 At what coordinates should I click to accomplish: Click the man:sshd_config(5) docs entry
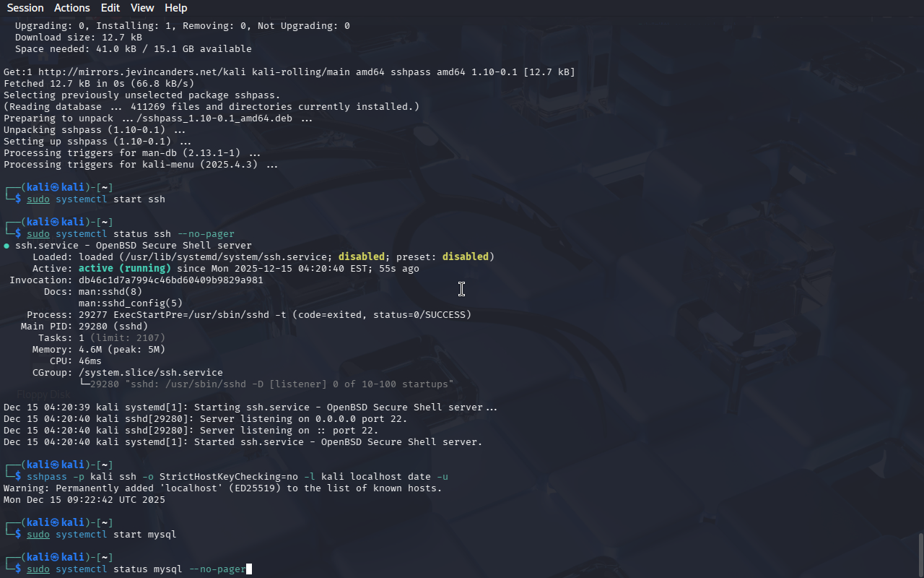(131, 303)
